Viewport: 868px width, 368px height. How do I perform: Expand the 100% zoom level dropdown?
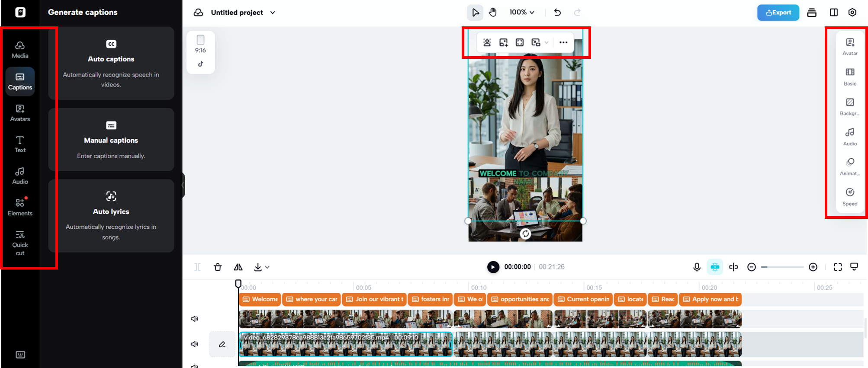click(522, 13)
